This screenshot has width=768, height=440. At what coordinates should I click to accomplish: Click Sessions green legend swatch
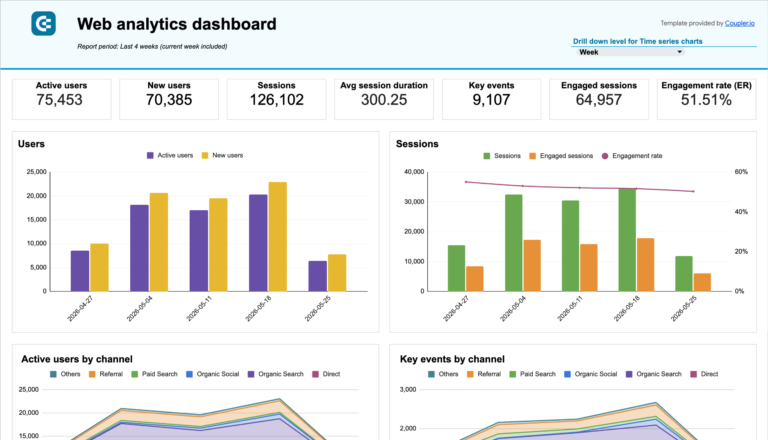(x=487, y=156)
